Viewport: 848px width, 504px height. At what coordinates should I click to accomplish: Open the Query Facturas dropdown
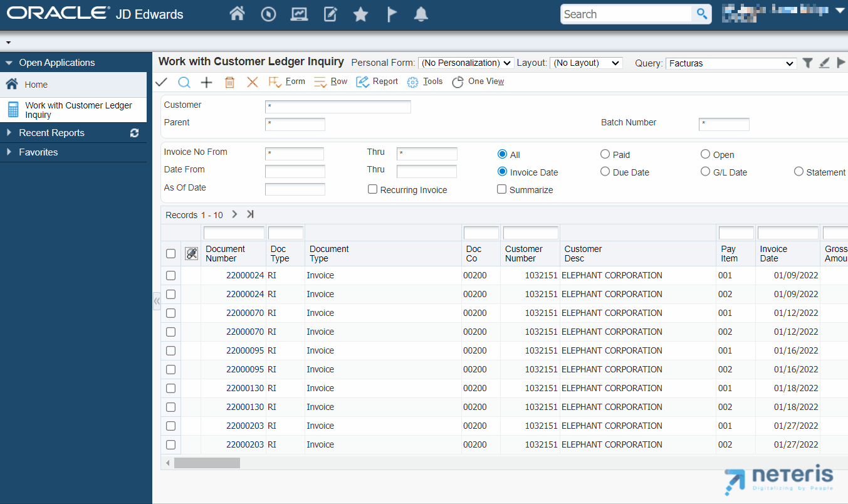click(x=731, y=63)
